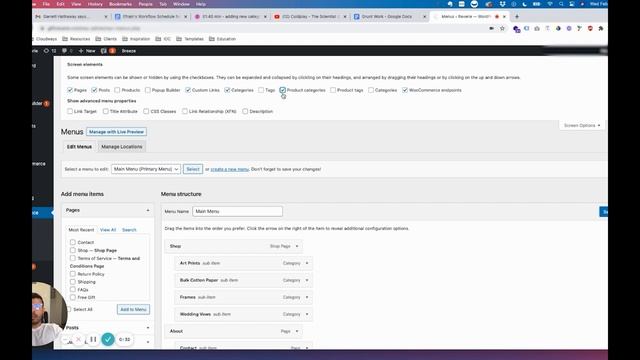Click the WordPress updates icon showing 12
The width and height of the screenshot is (640, 360).
(49, 51)
